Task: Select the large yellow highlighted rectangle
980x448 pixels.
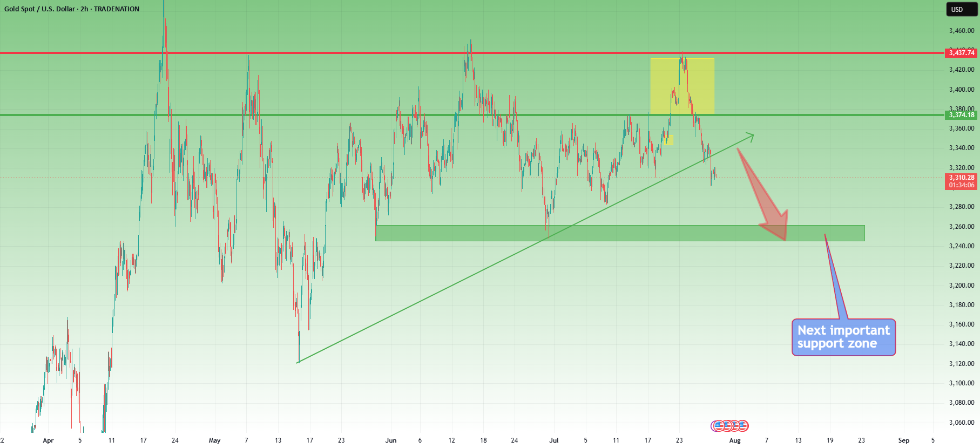Action: click(682, 86)
